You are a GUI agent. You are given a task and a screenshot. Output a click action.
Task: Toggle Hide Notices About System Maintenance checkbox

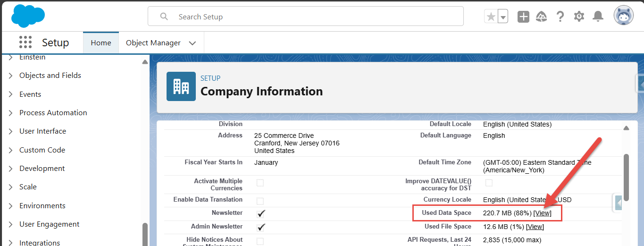click(x=260, y=241)
